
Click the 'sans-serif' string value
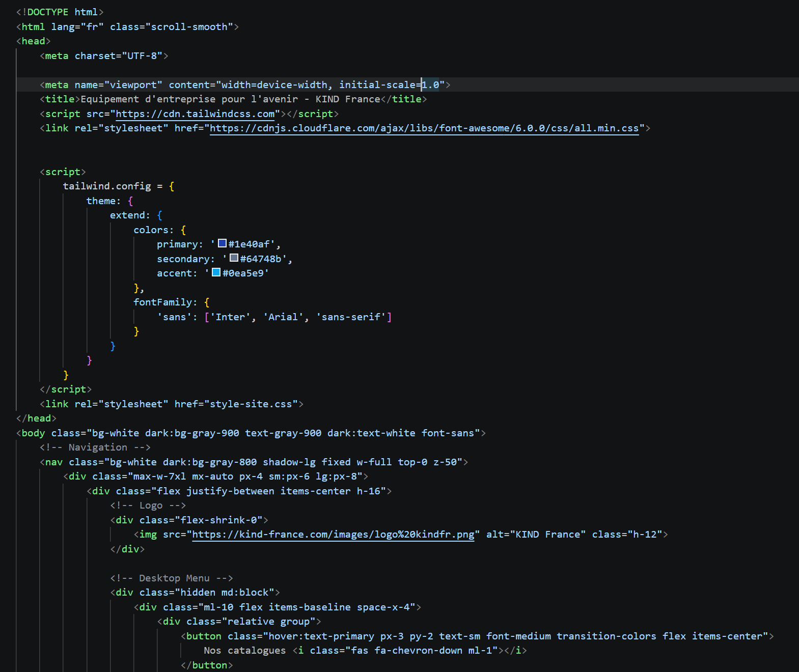pos(351,317)
